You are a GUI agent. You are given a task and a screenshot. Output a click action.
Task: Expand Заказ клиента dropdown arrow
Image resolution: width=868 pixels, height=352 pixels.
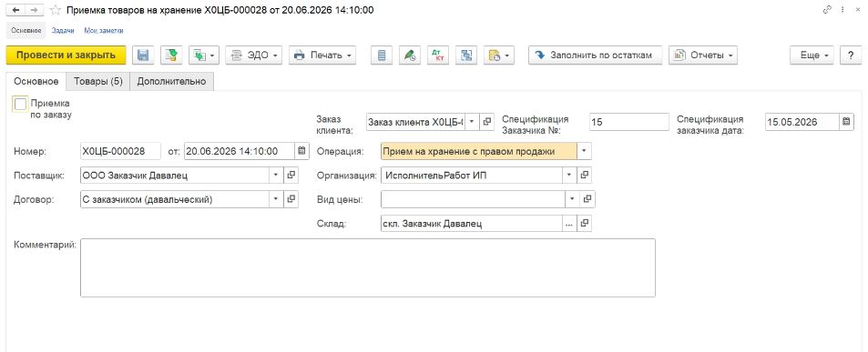[472, 122]
